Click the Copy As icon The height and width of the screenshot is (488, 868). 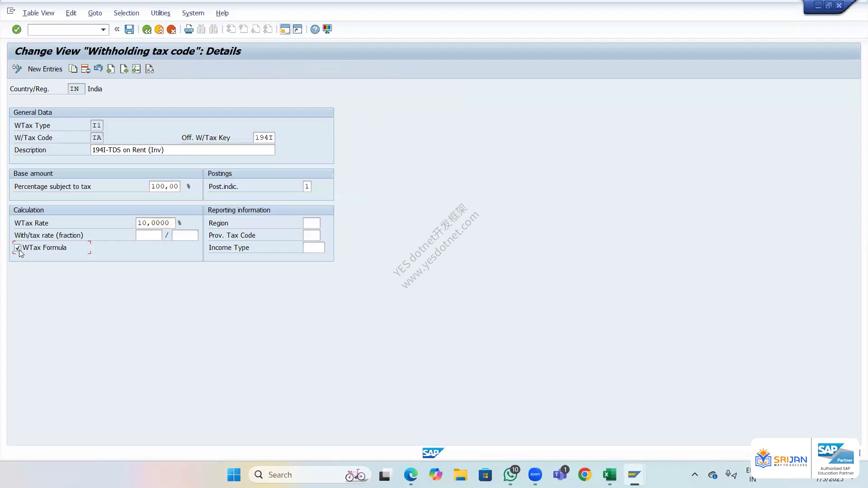point(73,69)
